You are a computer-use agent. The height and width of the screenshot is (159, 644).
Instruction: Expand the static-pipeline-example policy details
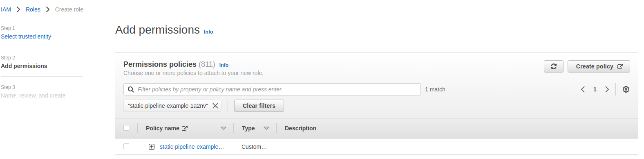pos(152,147)
